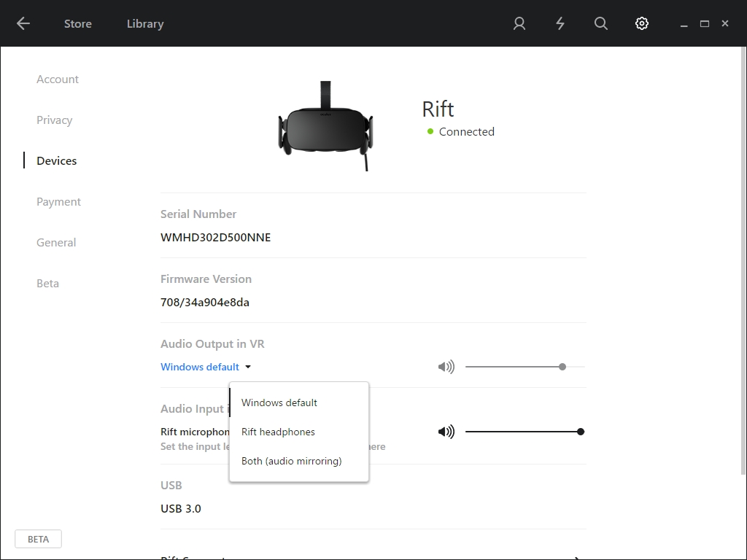Minimize the Oculus window
The height and width of the screenshot is (560, 747).
684,24
